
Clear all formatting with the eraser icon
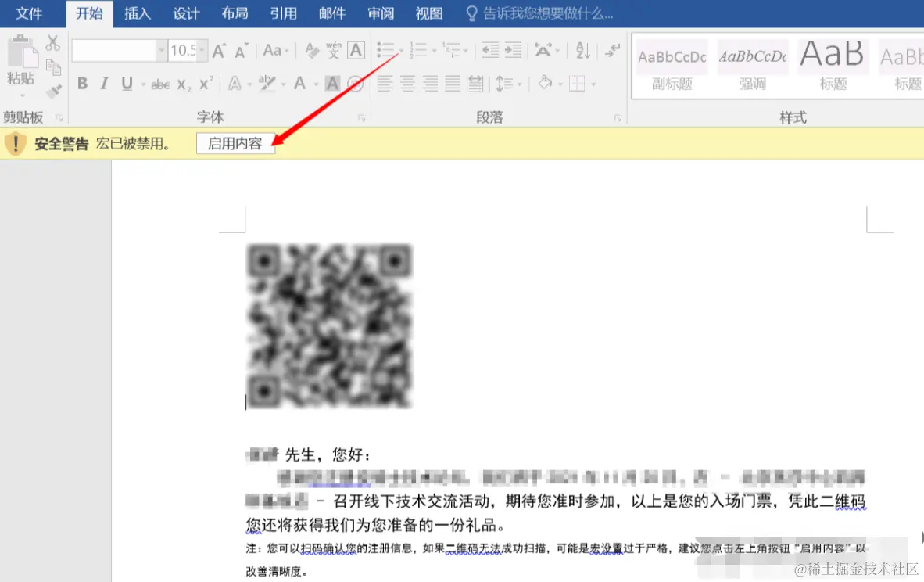(x=312, y=51)
